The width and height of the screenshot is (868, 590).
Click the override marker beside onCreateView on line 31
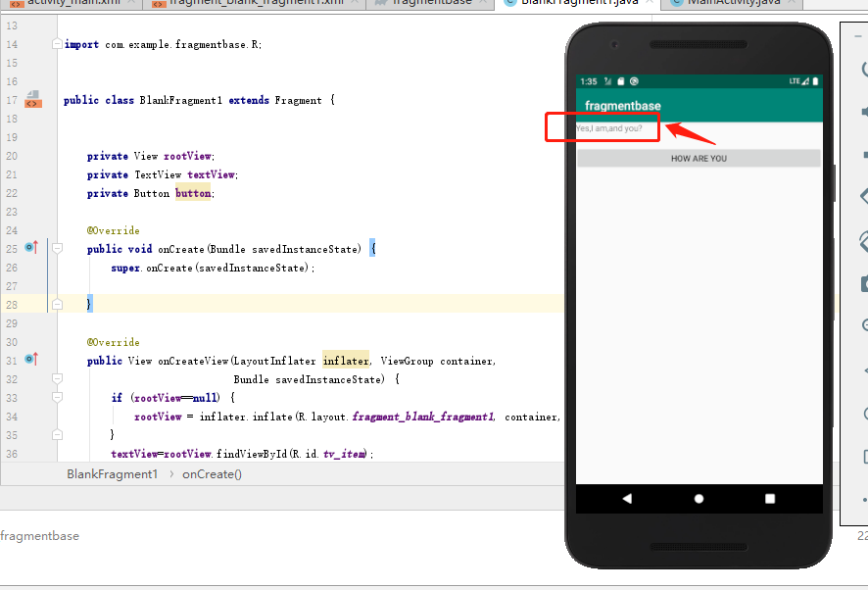(31, 360)
